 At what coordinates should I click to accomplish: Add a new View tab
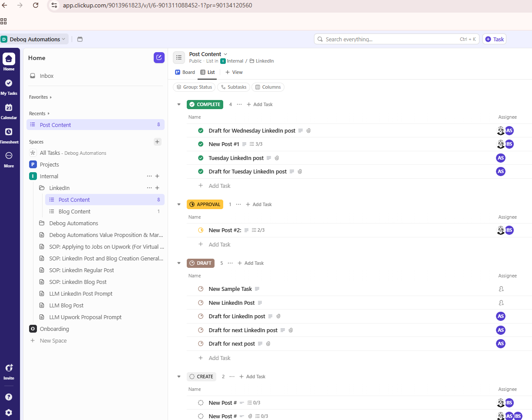234,72
